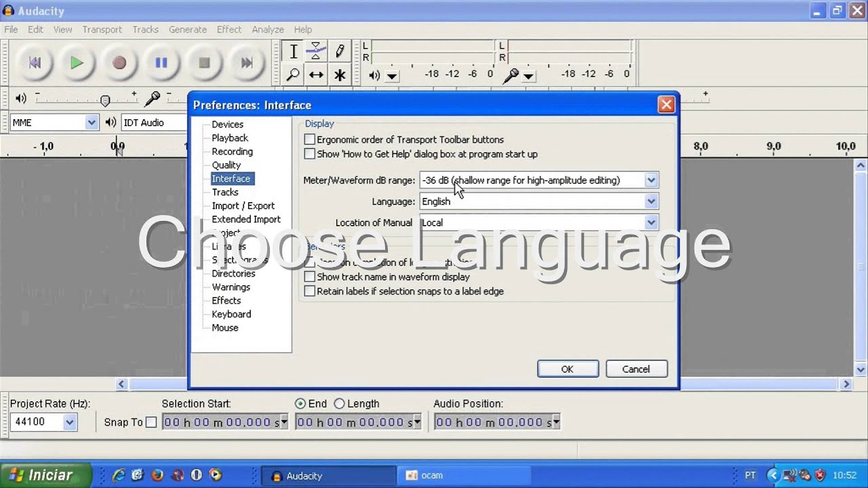Open input meter dropdown arrow

pyautogui.click(x=528, y=76)
